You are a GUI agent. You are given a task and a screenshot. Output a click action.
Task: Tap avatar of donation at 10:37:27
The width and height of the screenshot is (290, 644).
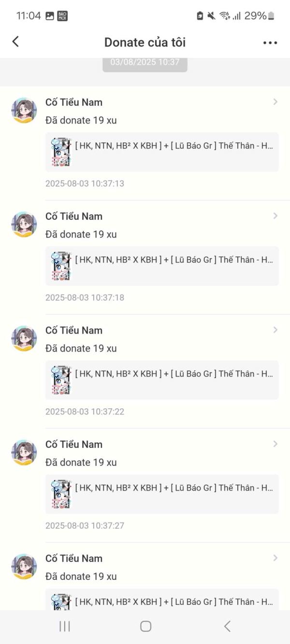coord(24,452)
